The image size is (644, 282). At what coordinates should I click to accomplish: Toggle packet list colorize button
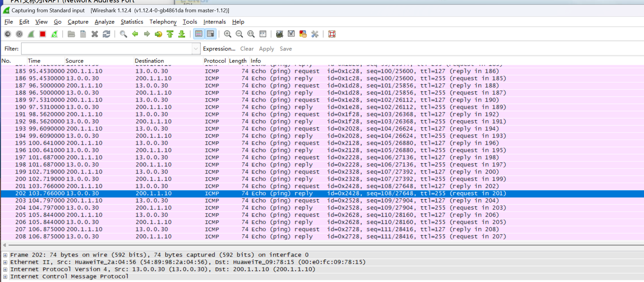tap(199, 34)
